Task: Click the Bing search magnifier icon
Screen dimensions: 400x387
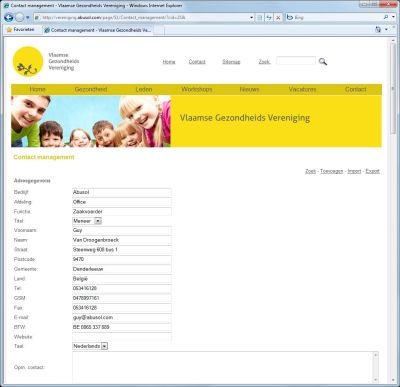Action: [386, 17]
